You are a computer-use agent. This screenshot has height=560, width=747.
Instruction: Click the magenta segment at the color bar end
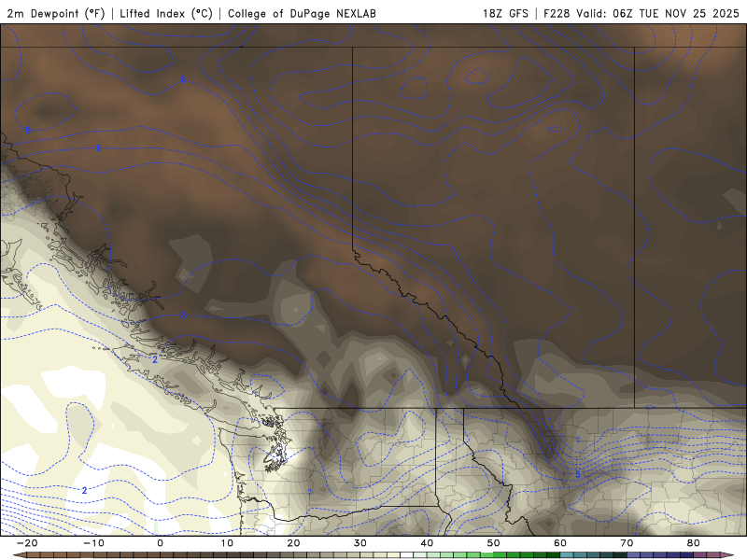click(x=713, y=555)
